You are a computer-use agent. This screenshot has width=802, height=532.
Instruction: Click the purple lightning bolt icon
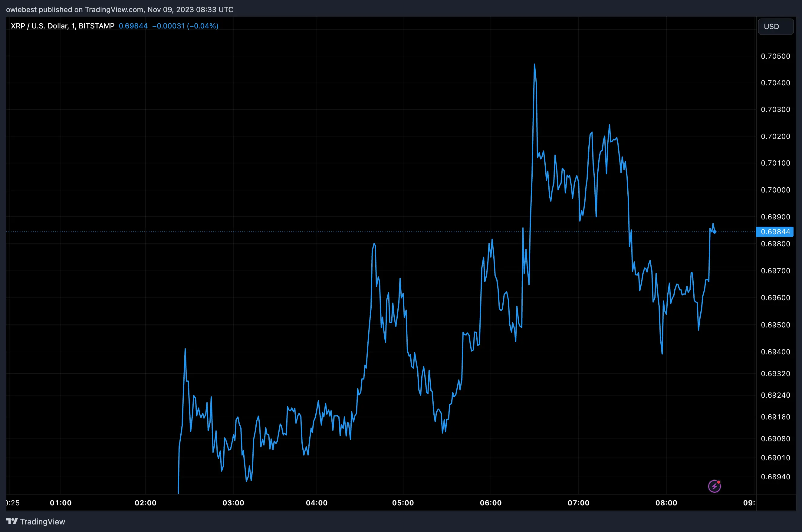click(714, 486)
